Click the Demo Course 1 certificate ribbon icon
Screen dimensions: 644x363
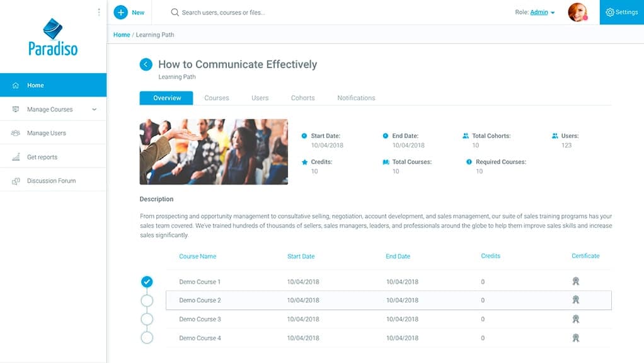coord(575,281)
